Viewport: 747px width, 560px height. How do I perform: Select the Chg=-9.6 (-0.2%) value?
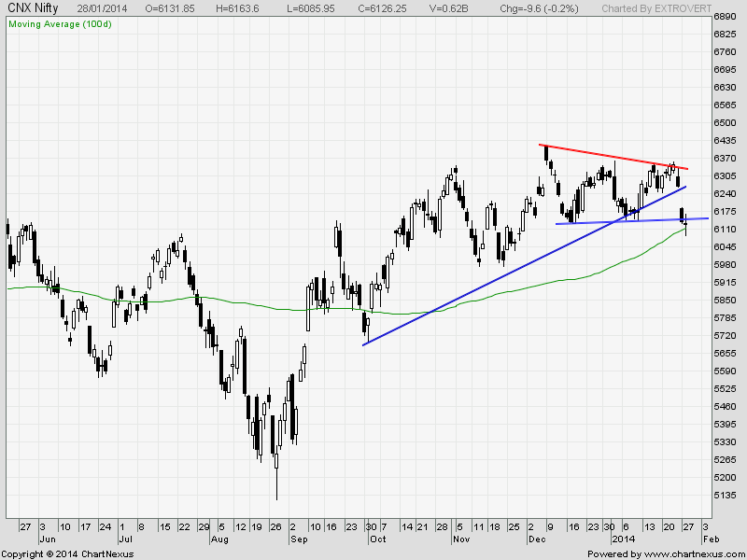(x=538, y=7)
